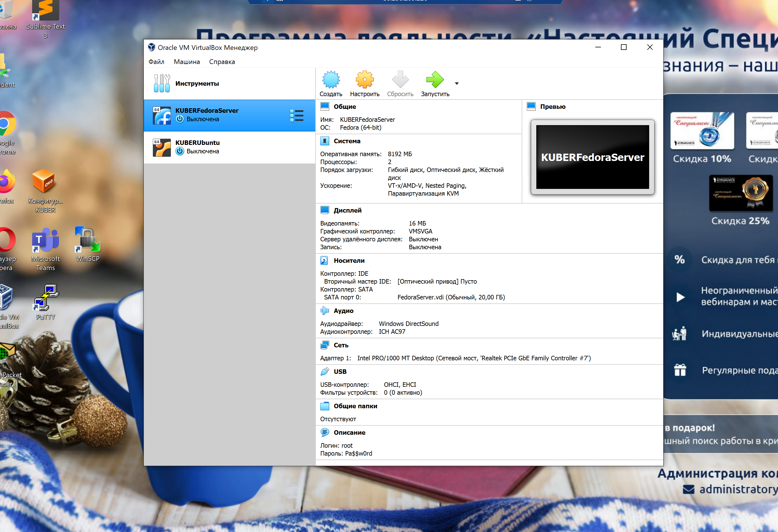Open the Машина menu
This screenshot has width=778, height=532.
tap(186, 62)
